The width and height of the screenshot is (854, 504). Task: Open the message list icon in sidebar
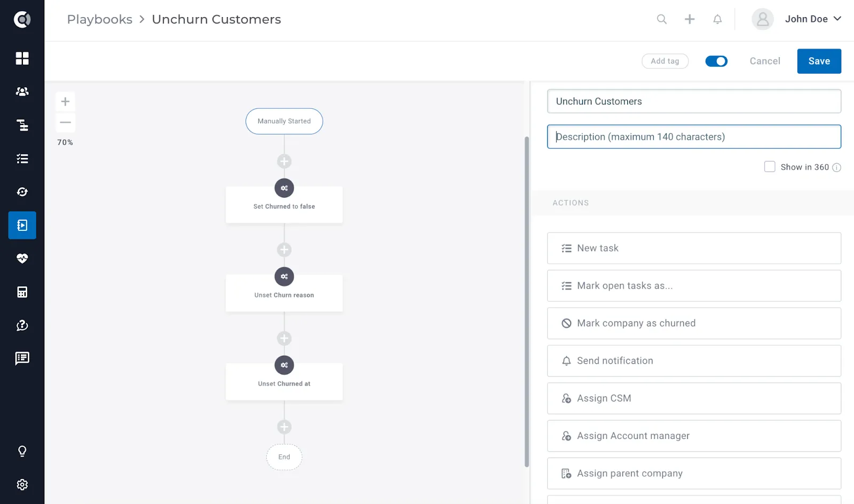point(22,358)
